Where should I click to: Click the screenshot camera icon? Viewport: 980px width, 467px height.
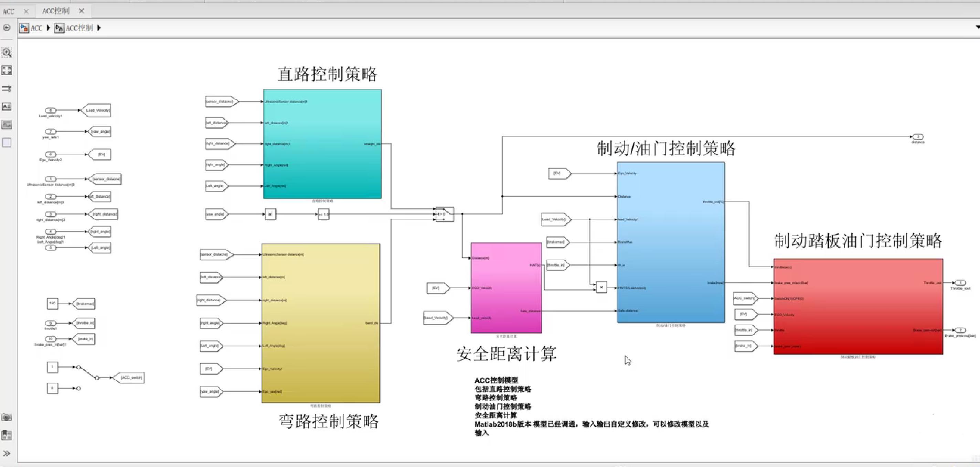click(x=7, y=417)
